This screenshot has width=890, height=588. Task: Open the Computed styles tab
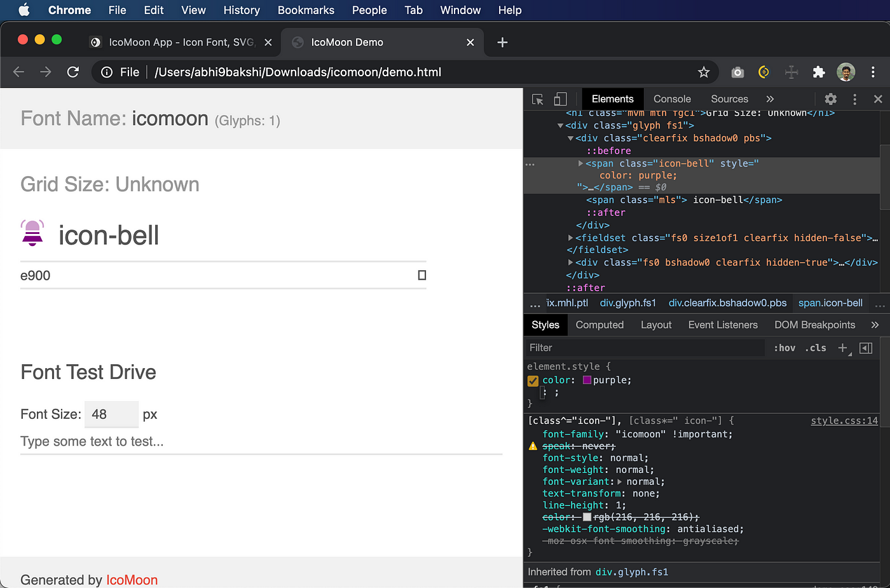point(599,325)
